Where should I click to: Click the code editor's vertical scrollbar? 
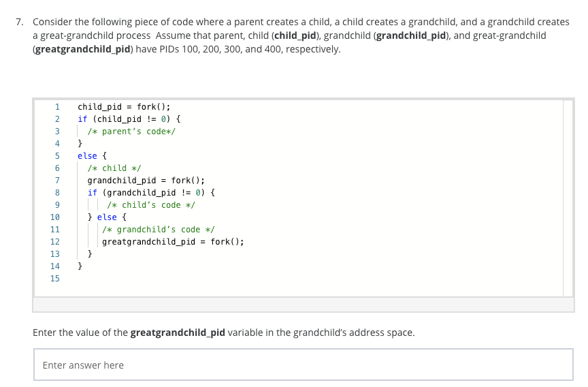tap(568, 198)
